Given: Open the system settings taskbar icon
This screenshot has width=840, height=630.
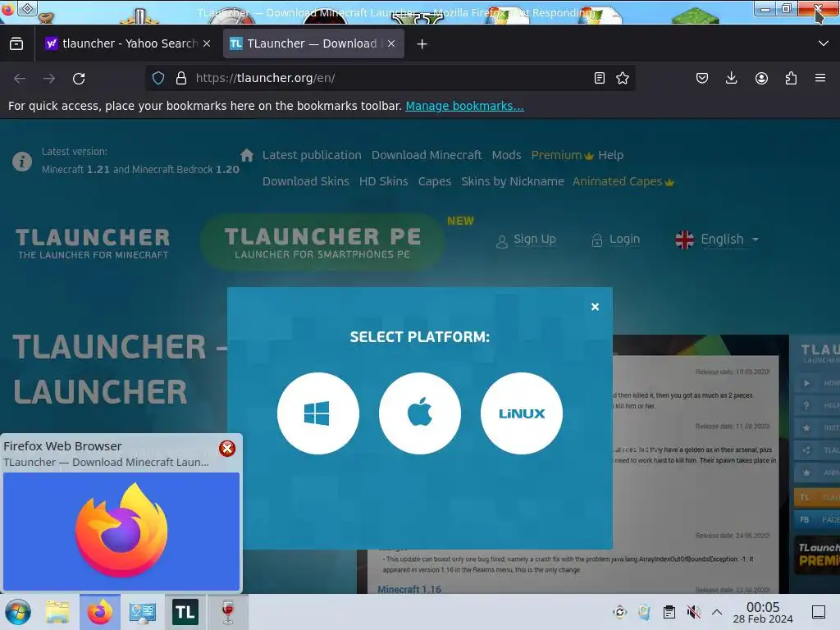Looking at the screenshot, I should coord(143,612).
